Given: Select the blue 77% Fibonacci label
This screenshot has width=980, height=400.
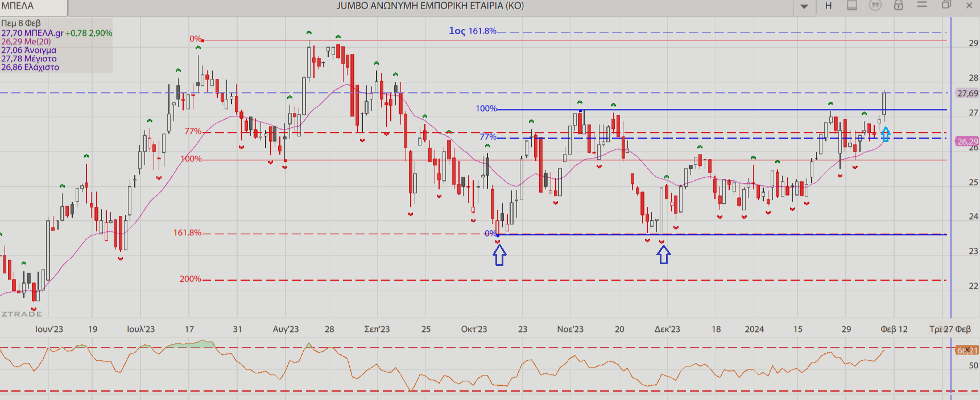Looking at the screenshot, I should [x=488, y=137].
